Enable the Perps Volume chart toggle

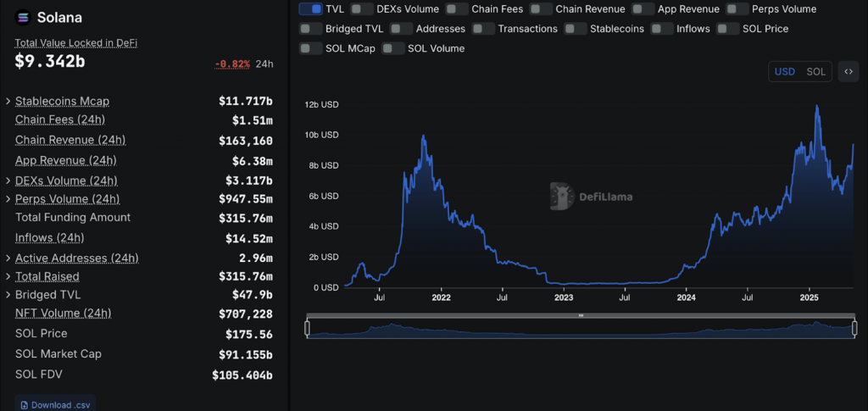pyautogui.click(x=738, y=8)
